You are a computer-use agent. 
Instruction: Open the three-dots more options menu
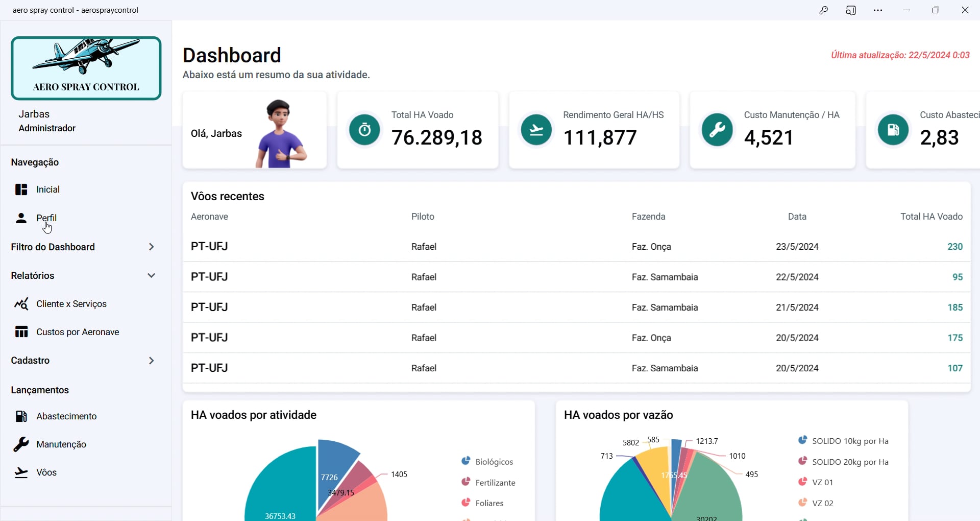878,10
